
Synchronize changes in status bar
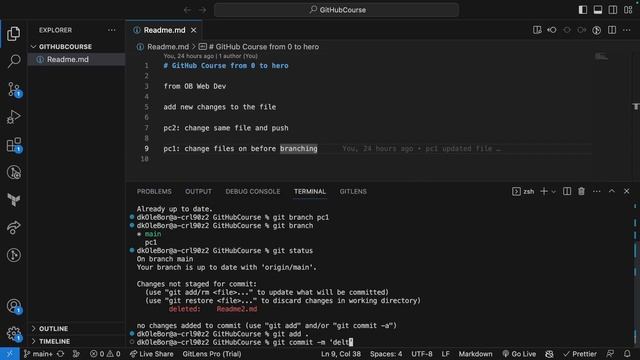click(x=60, y=354)
